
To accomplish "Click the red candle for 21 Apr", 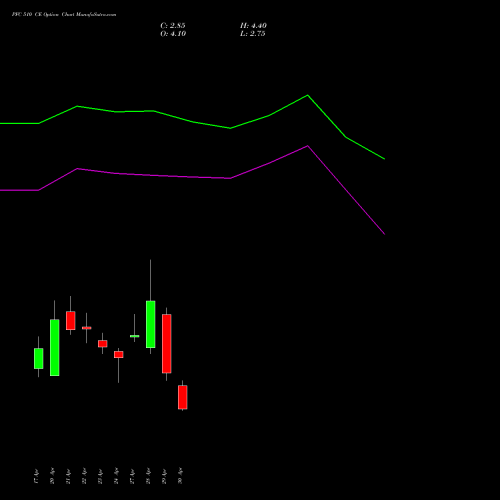I will [71, 320].
